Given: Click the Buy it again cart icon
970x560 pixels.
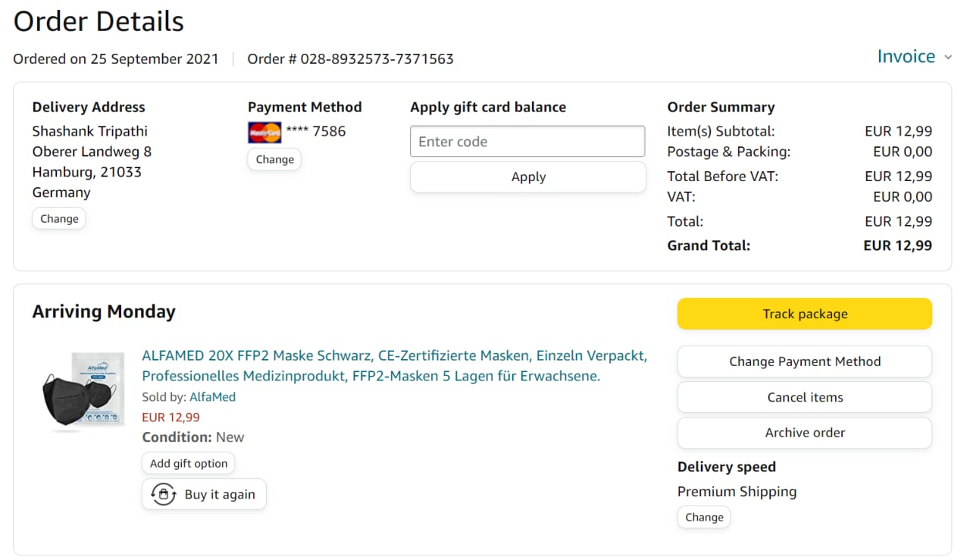Looking at the screenshot, I should point(164,494).
